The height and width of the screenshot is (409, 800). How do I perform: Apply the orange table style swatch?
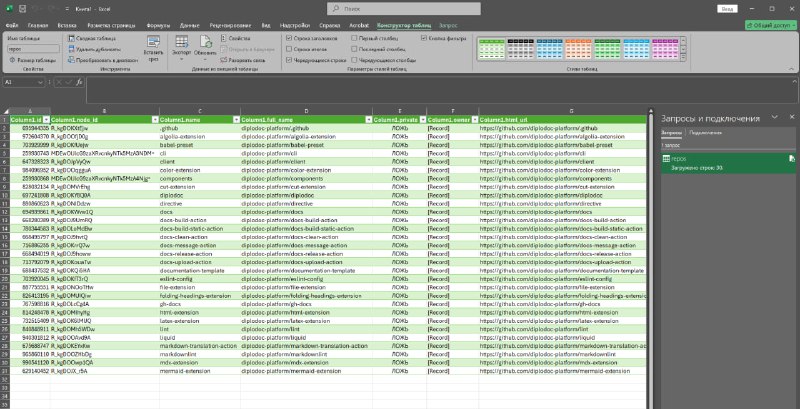click(578, 49)
